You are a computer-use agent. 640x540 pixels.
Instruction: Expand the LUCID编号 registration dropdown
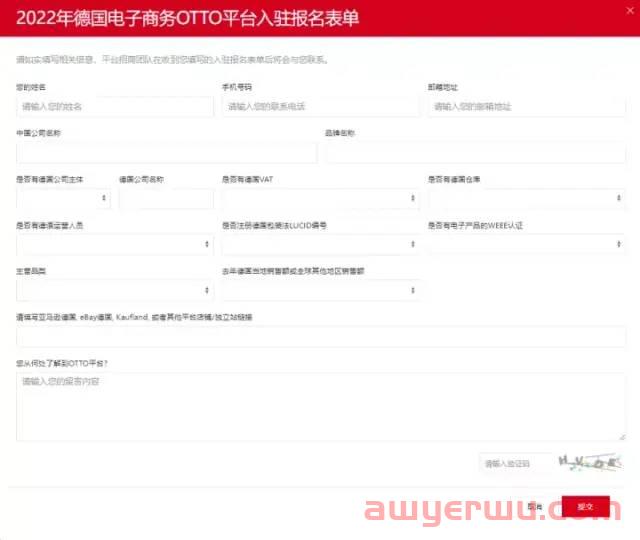pyautogui.click(x=320, y=244)
